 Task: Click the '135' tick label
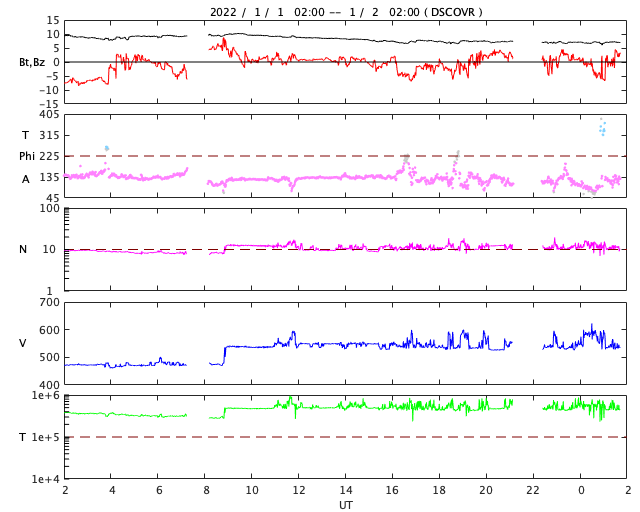tap(49, 177)
